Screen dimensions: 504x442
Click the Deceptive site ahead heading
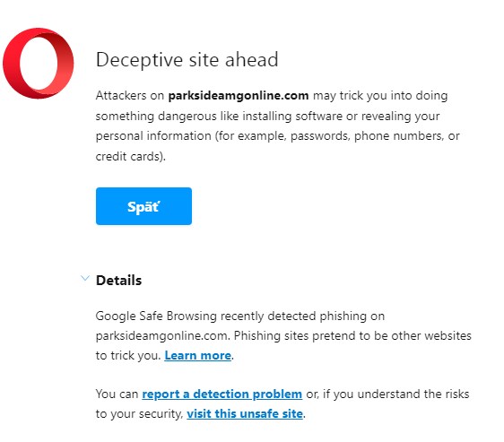pos(187,60)
